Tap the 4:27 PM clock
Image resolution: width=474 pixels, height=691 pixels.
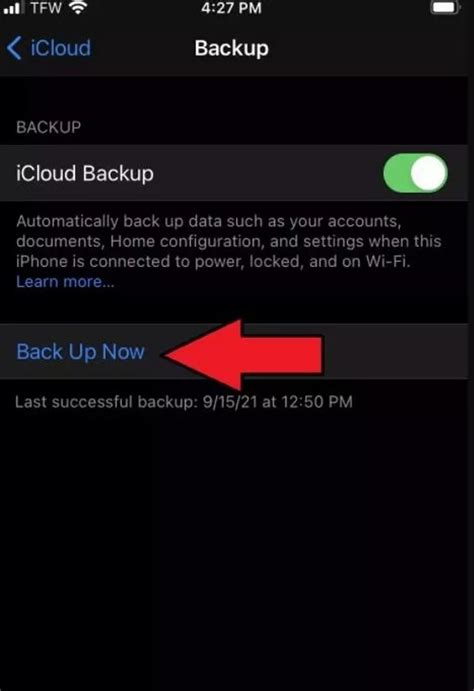click(x=231, y=7)
